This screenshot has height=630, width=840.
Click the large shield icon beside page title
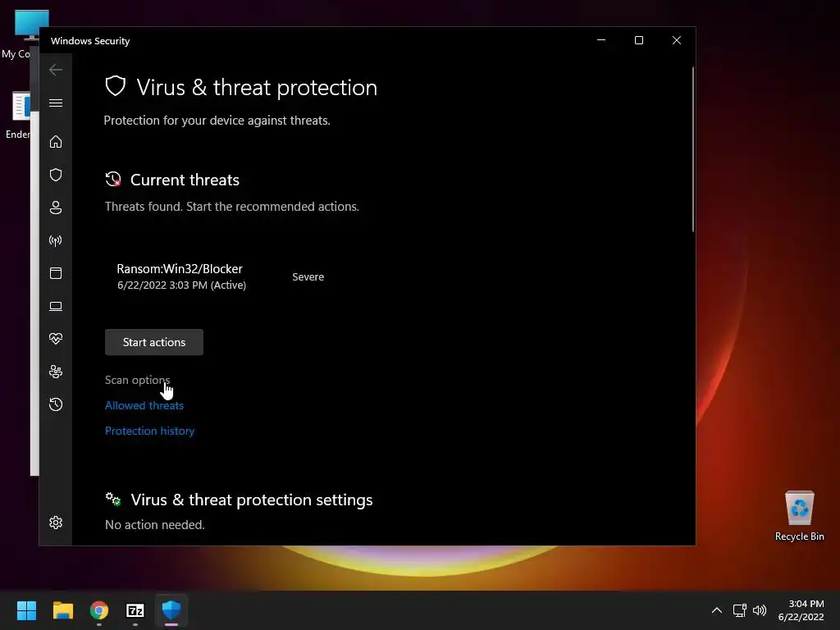pyautogui.click(x=115, y=86)
